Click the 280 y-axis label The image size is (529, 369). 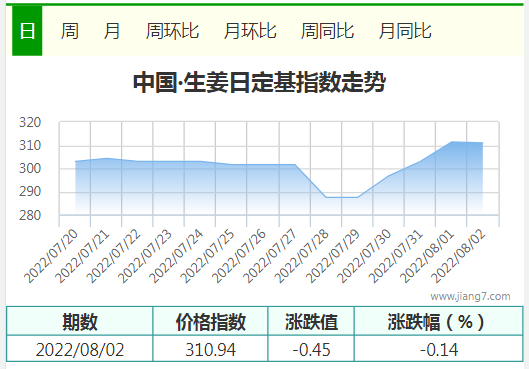(x=30, y=215)
